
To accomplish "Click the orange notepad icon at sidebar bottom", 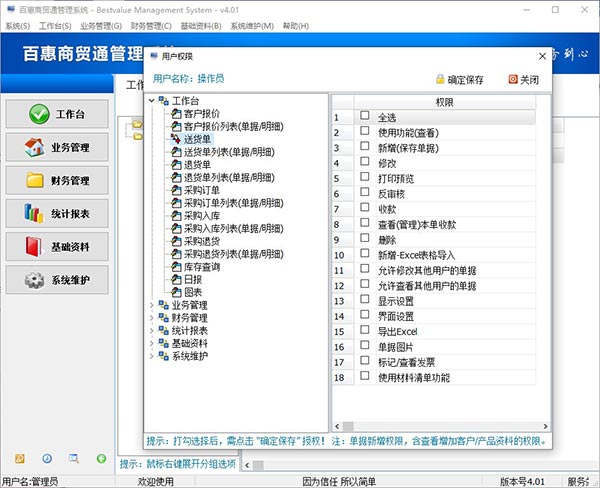I will (20, 458).
